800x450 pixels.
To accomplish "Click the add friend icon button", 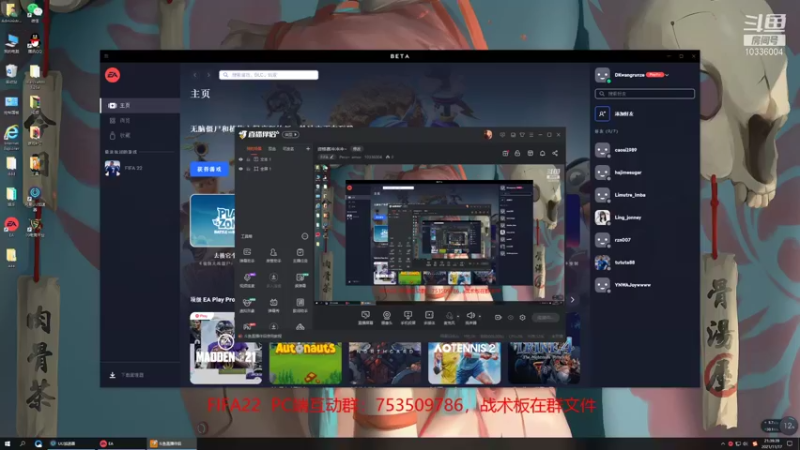I will coord(603,114).
